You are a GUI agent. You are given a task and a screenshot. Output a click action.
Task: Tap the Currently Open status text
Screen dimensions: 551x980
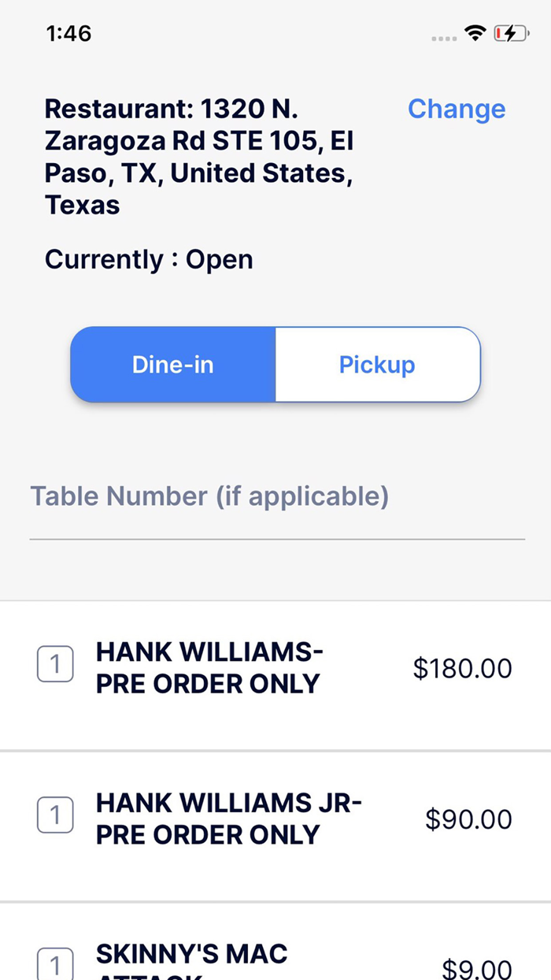pos(149,259)
